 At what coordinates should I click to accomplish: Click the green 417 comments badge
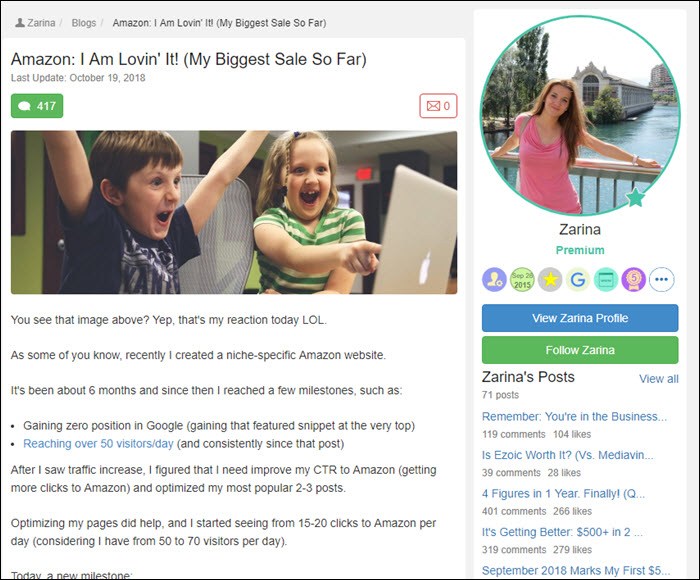click(37, 106)
